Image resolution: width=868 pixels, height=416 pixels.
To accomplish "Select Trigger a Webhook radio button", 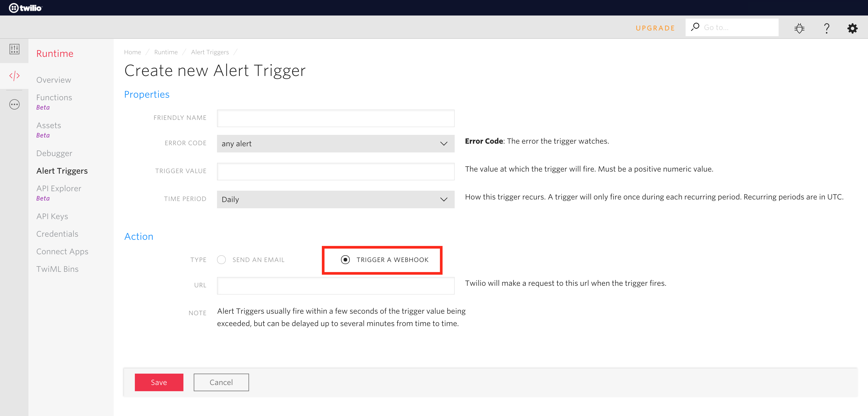I will point(345,260).
